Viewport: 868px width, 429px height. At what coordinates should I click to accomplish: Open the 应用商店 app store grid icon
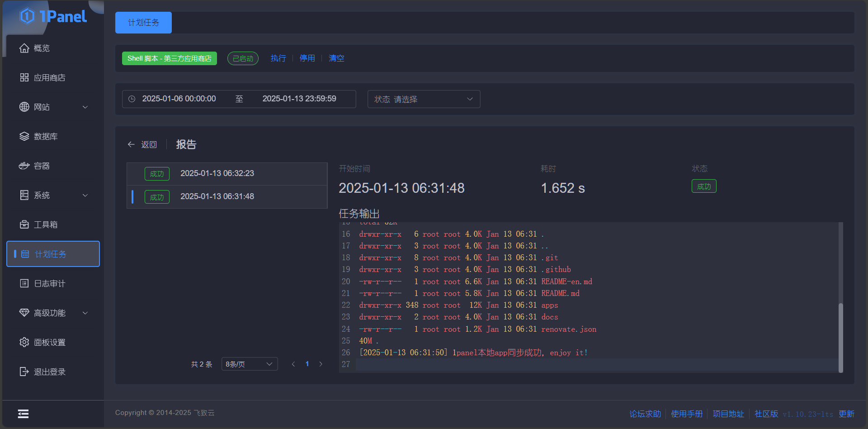tap(24, 77)
